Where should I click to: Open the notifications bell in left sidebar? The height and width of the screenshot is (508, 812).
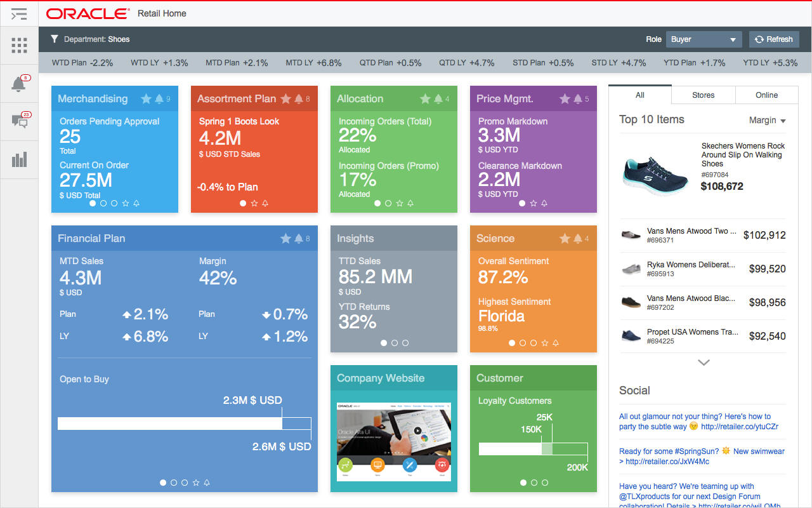click(19, 83)
